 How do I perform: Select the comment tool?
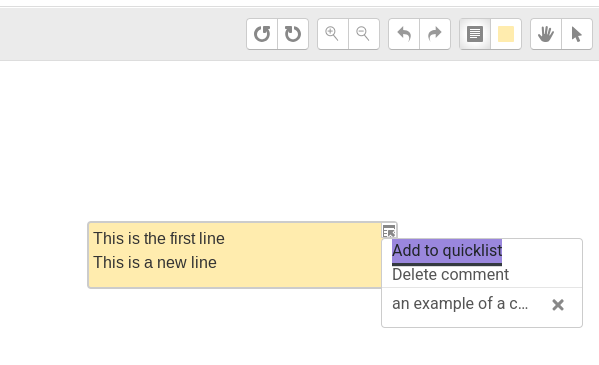475,34
